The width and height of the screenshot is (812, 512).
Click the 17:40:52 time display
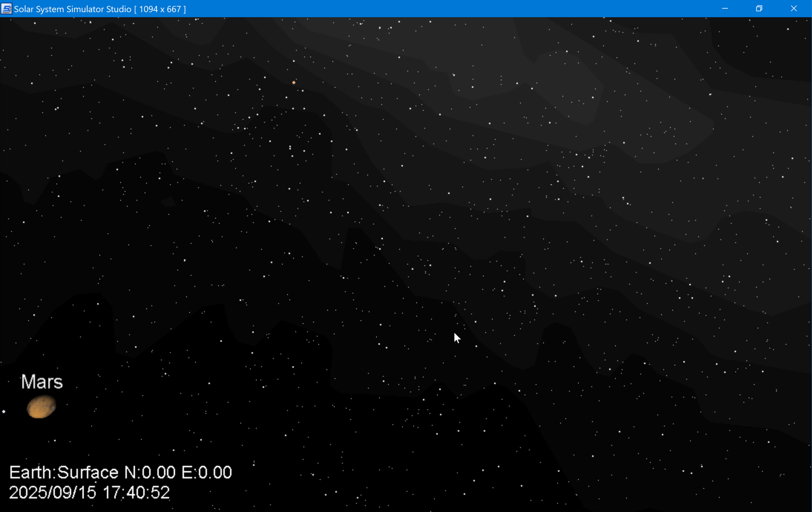coord(136,493)
